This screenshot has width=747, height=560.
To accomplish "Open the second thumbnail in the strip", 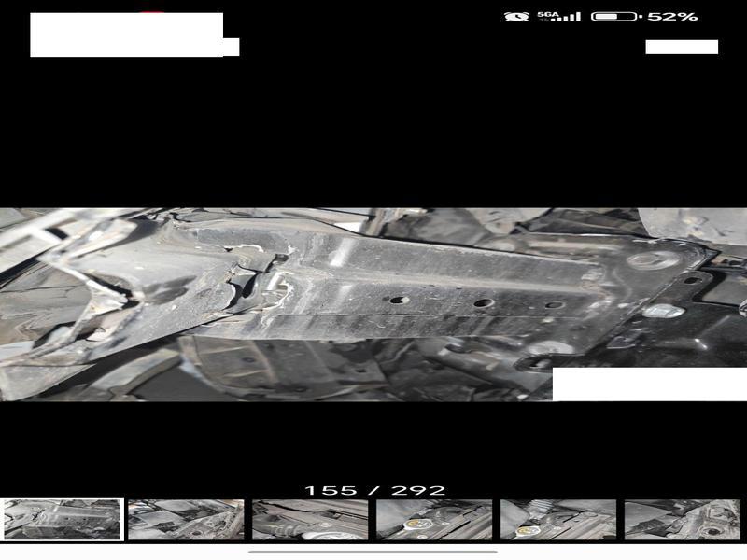I will click(x=186, y=519).
